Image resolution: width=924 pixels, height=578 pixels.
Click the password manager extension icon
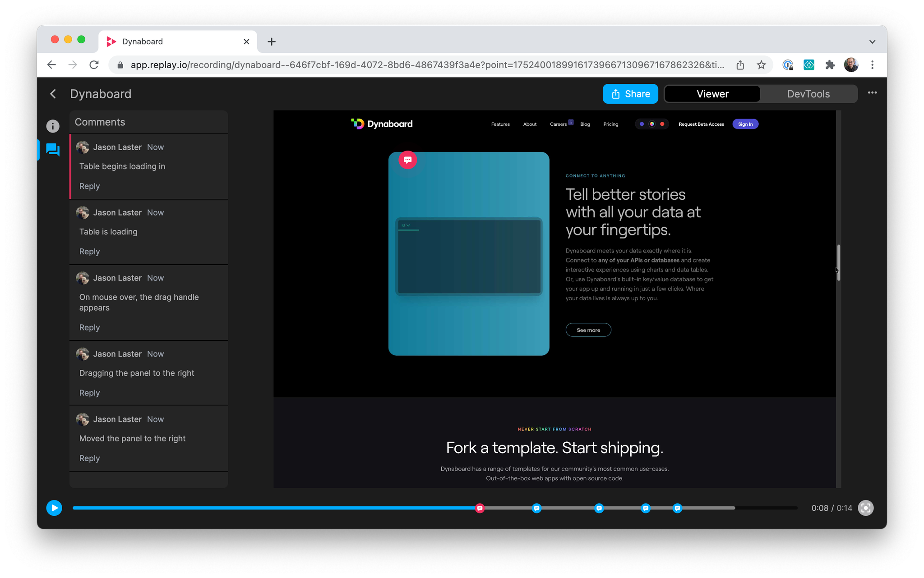click(788, 65)
